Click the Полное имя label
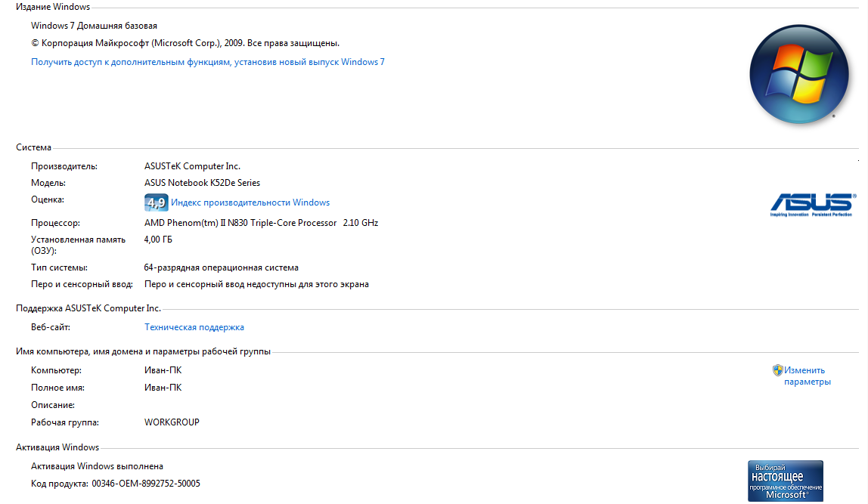Viewport: 868px width, 504px height. click(57, 388)
